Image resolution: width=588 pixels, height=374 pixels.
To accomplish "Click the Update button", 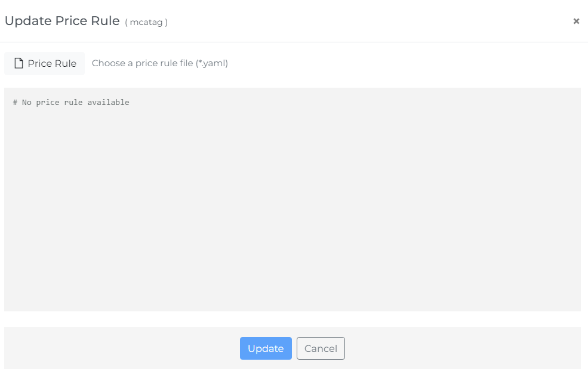I will point(266,348).
